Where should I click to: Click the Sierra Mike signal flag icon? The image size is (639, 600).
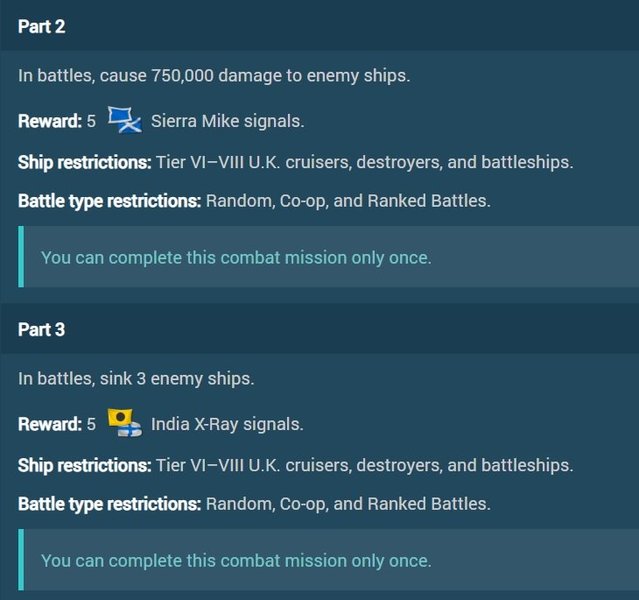tap(125, 120)
